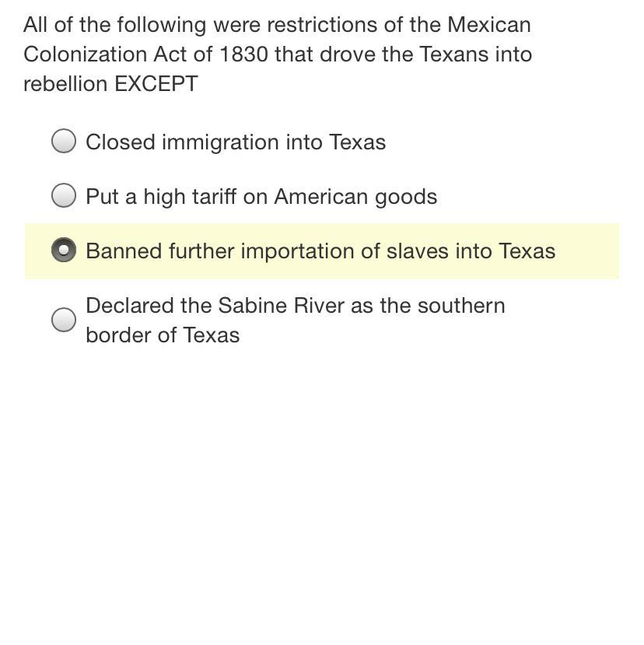Click the word "rebellion" in the question
Screen dimensions: 644x645
click(65, 84)
